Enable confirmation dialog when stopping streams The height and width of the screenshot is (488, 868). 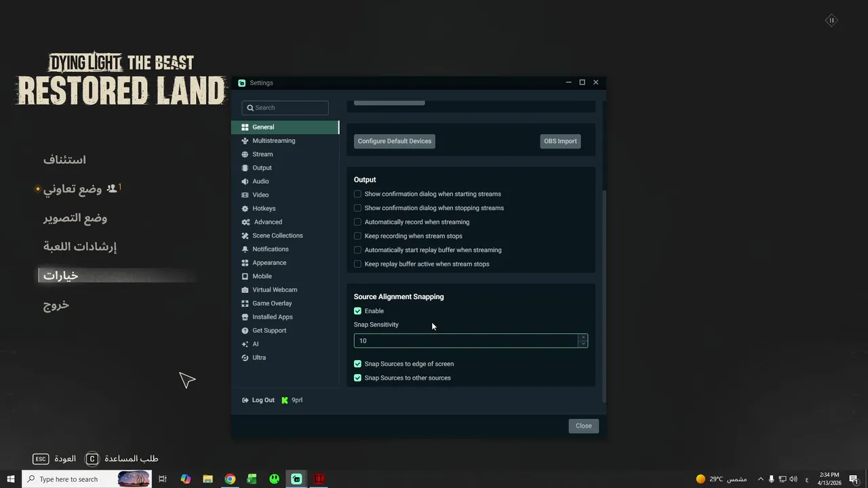tap(357, 208)
